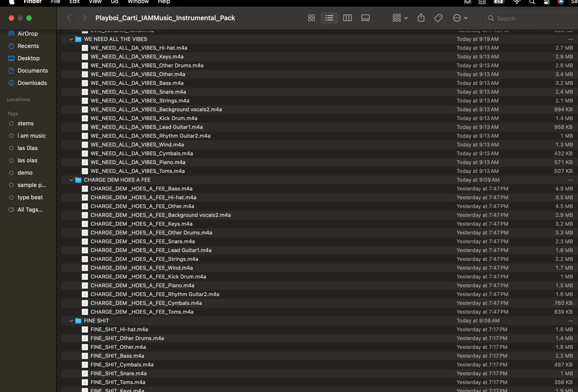Open the Apple menu

(12, 2)
